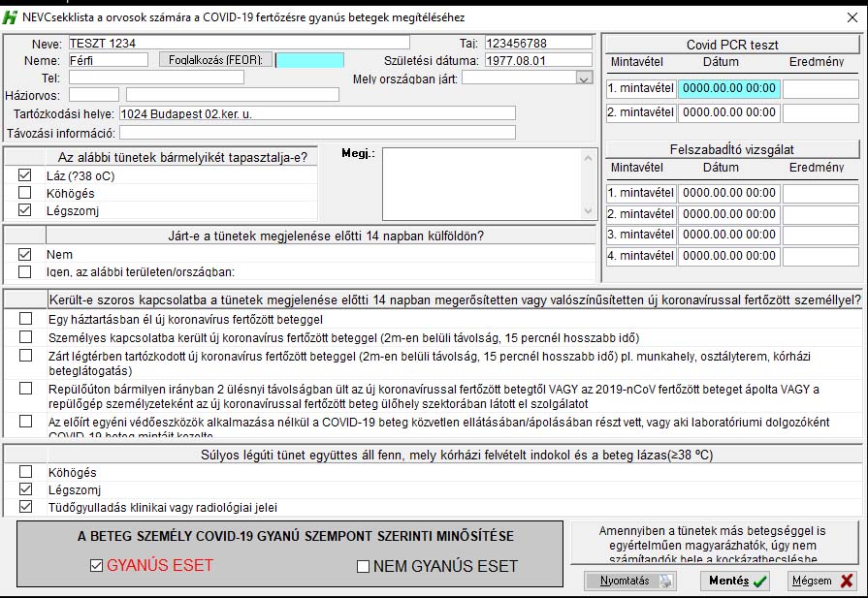Focus the Tel phone number field

(156, 78)
